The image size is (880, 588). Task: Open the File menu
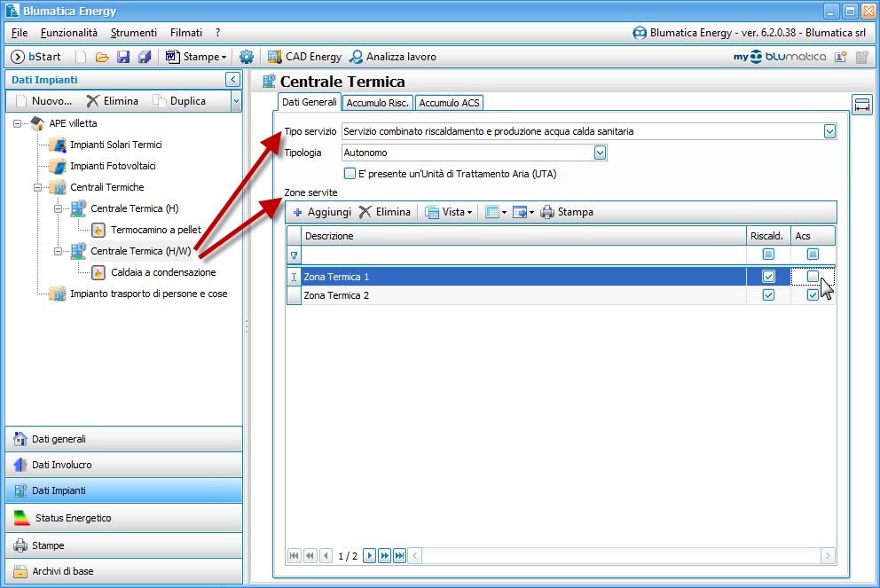pyautogui.click(x=20, y=33)
